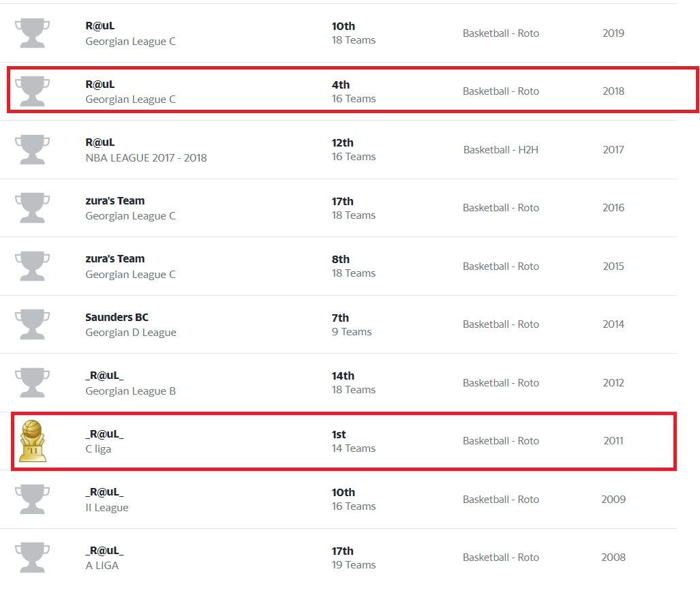Click gray trophy beside Georgian League B
The height and width of the screenshot is (610, 700).
(x=32, y=382)
